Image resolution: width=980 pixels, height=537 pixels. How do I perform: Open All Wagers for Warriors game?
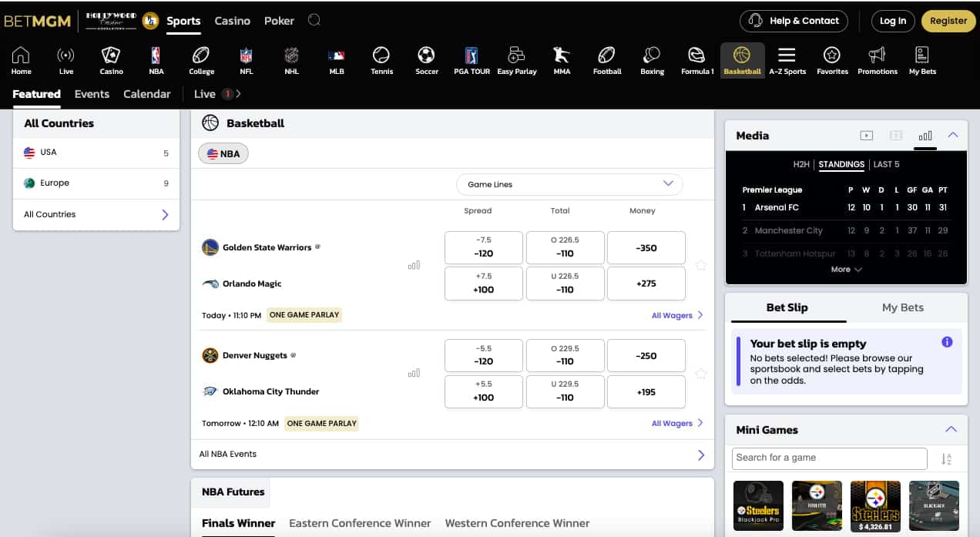[677, 315]
